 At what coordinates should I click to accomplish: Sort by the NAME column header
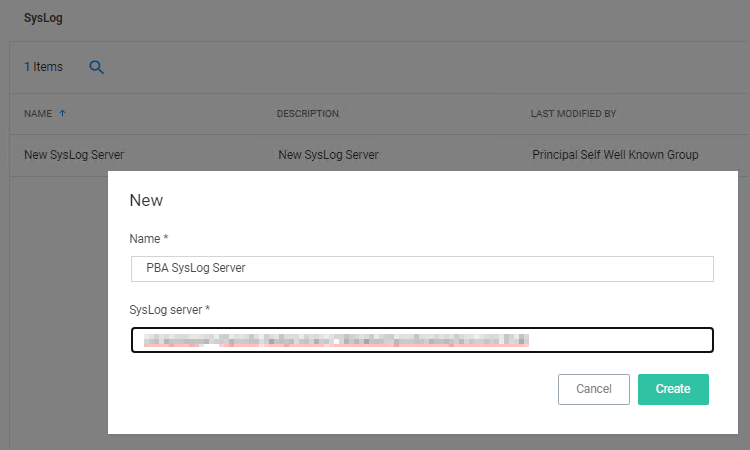tap(38, 114)
